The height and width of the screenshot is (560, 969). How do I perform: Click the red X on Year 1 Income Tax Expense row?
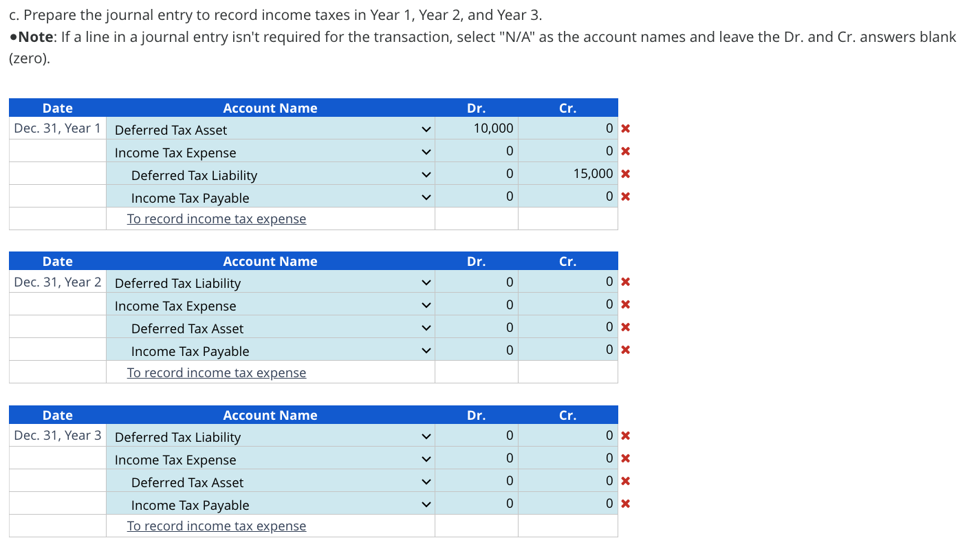625,150
